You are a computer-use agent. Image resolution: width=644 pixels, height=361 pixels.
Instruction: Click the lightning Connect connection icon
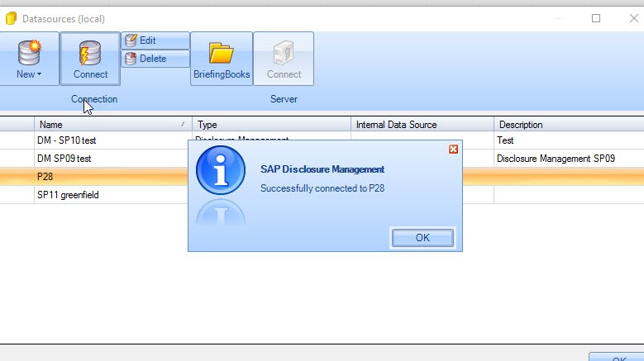tap(90, 59)
